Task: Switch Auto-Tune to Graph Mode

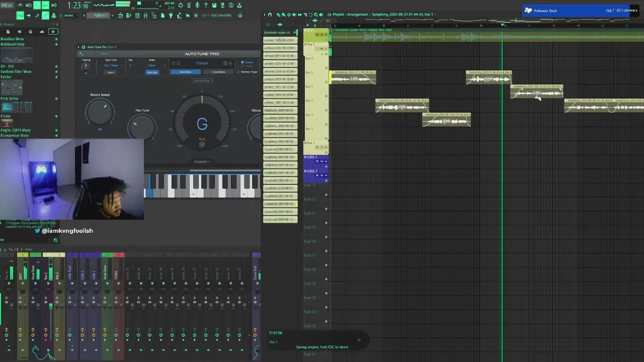Action: pyautogui.click(x=218, y=72)
